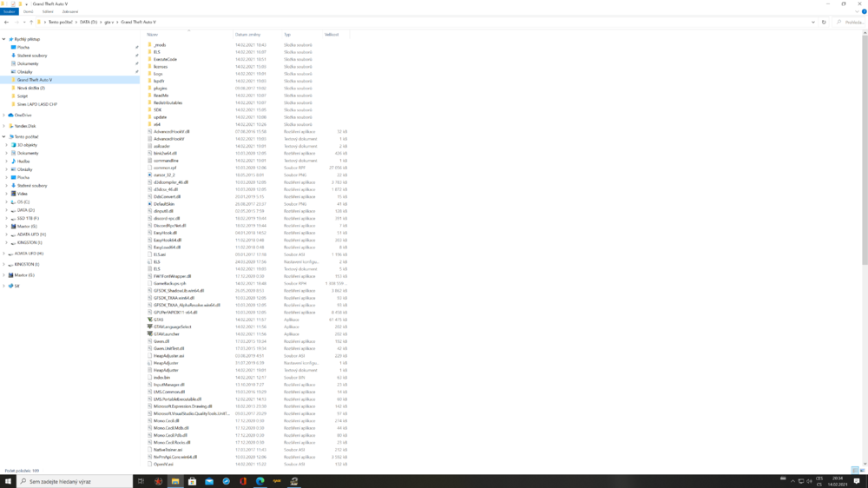868x488 pixels.
Task: Select the plugins folder icon
Action: pyautogui.click(x=149, y=88)
